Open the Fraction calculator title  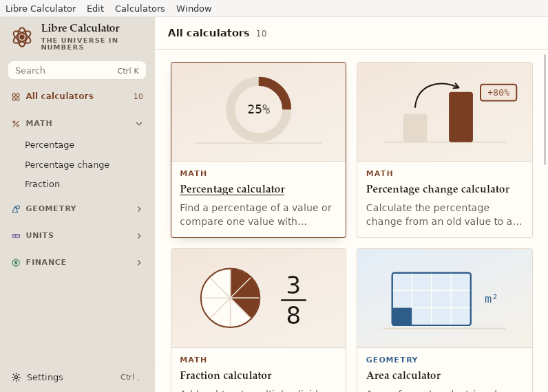click(x=225, y=375)
